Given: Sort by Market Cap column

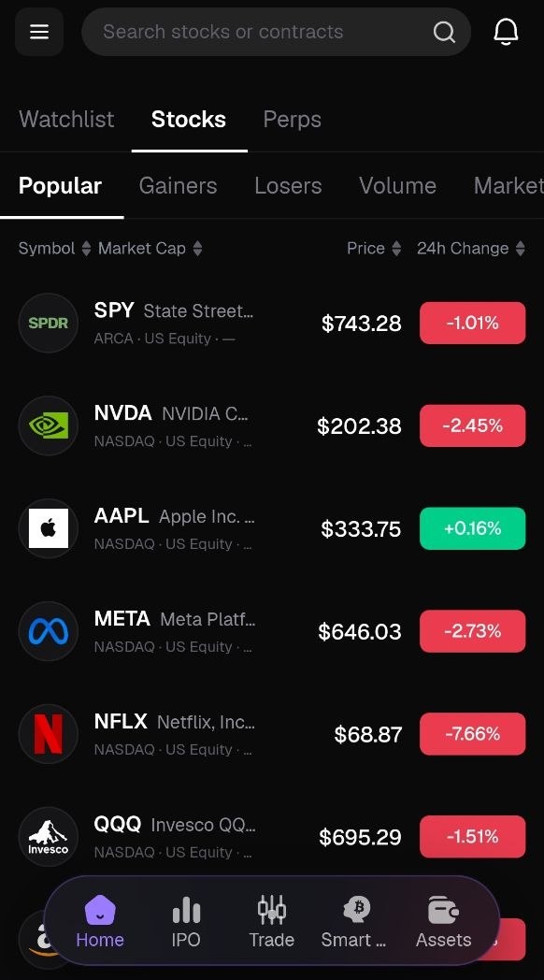Looking at the screenshot, I should (150, 249).
